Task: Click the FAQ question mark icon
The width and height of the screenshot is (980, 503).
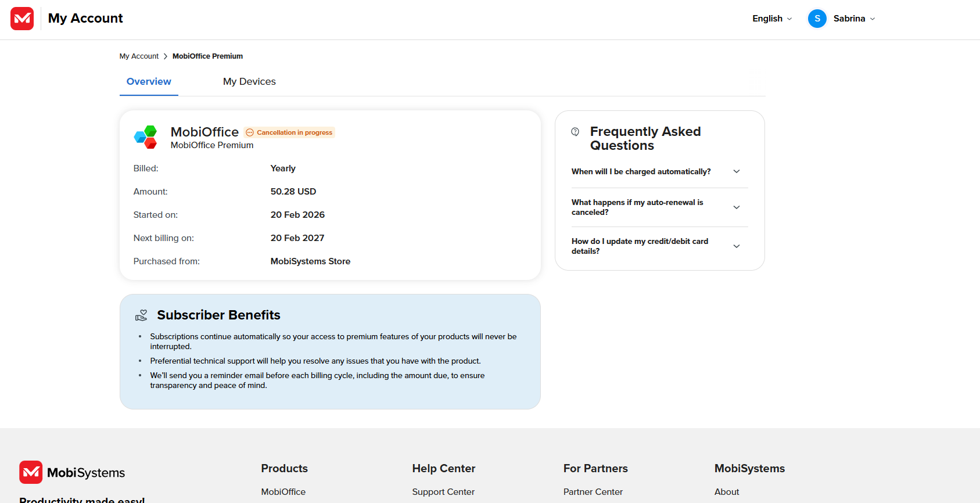Action: point(575,132)
